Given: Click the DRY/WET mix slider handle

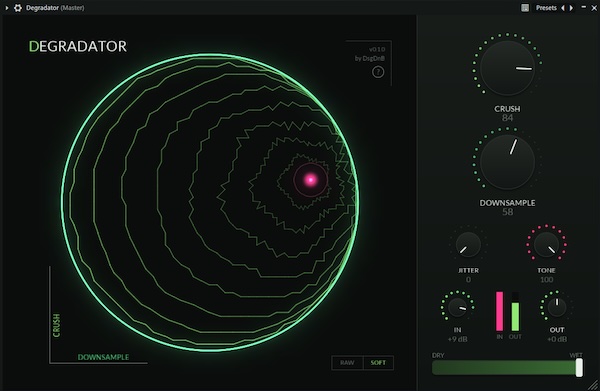Looking at the screenshot, I should (x=579, y=368).
